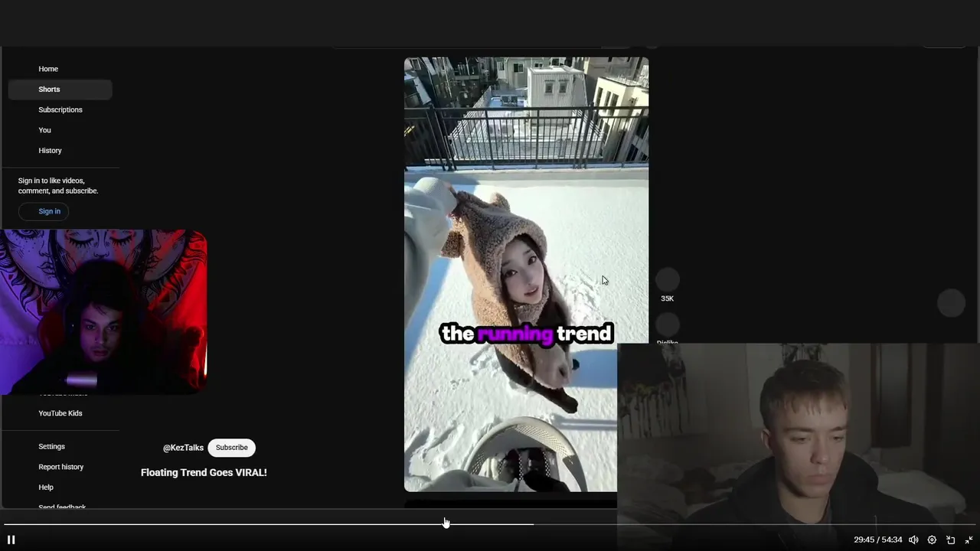Open the @KezTalks channel handle

[183, 448]
